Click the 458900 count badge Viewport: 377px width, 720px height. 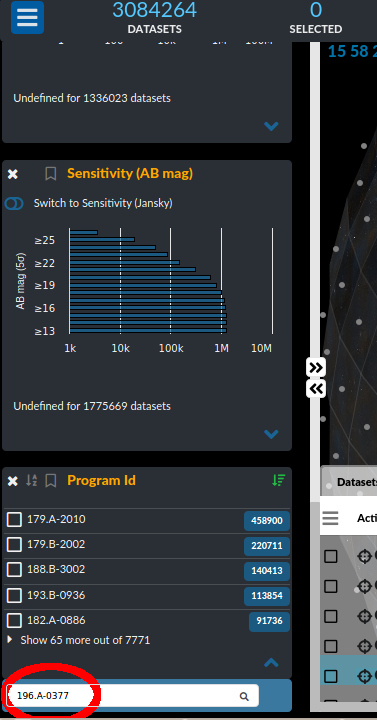[267, 521]
